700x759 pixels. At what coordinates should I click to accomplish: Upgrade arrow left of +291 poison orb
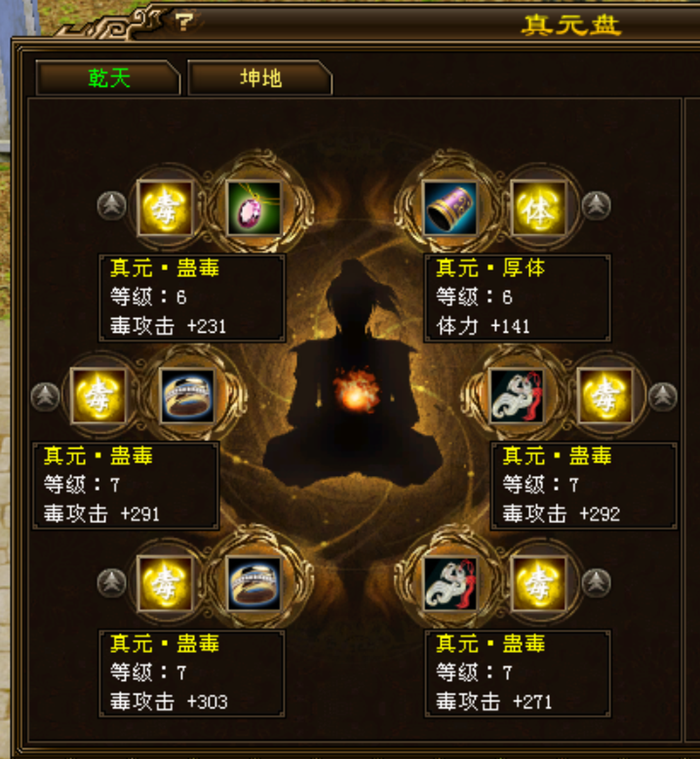pos(45,397)
